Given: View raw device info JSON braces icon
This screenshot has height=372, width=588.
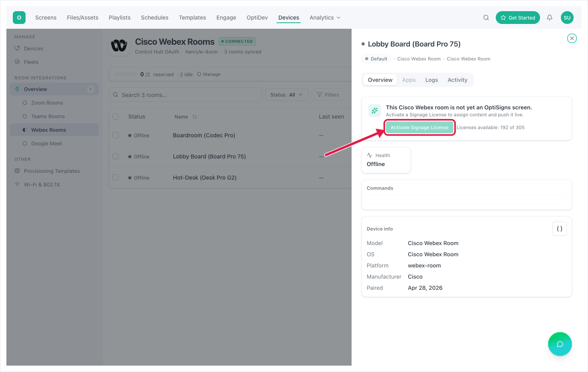Looking at the screenshot, I should [560, 229].
